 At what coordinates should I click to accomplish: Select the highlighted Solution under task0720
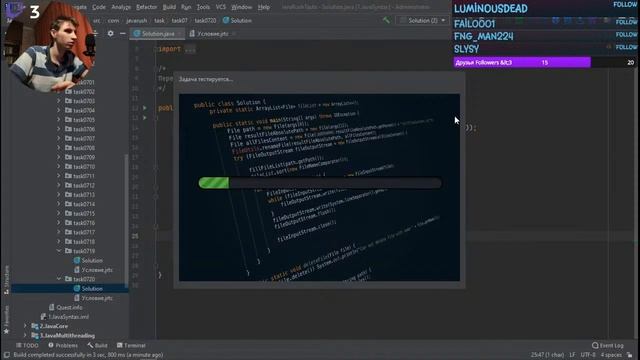tap(70, 289)
